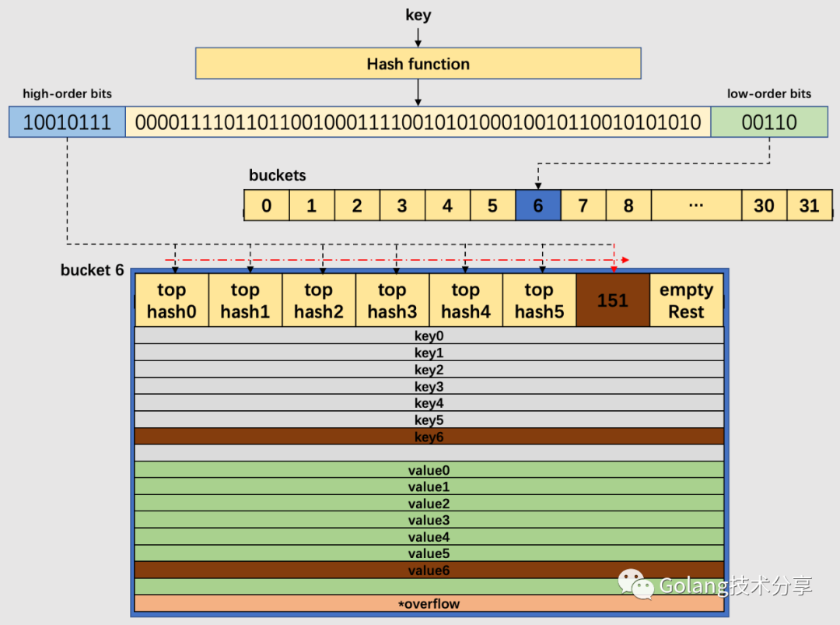Click the bucket 6 label text
This screenshot has width=840, height=625.
tap(93, 270)
